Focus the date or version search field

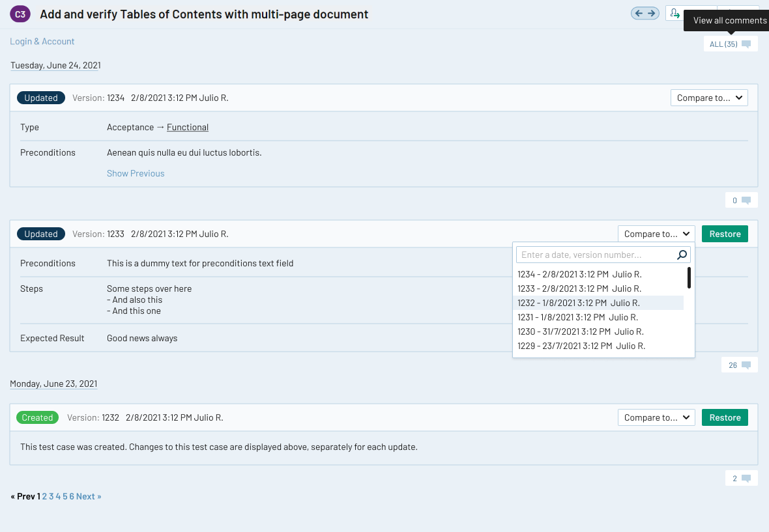(x=594, y=255)
